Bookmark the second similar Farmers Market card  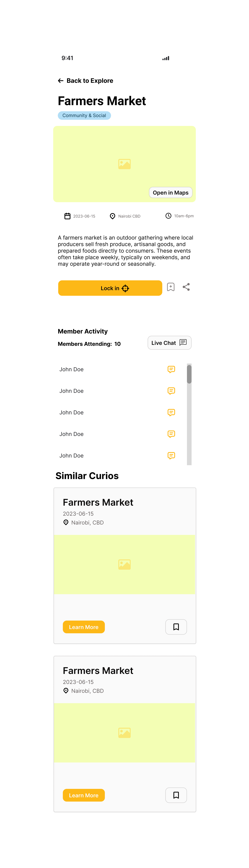pyautogui.click(x=176, y=795)
